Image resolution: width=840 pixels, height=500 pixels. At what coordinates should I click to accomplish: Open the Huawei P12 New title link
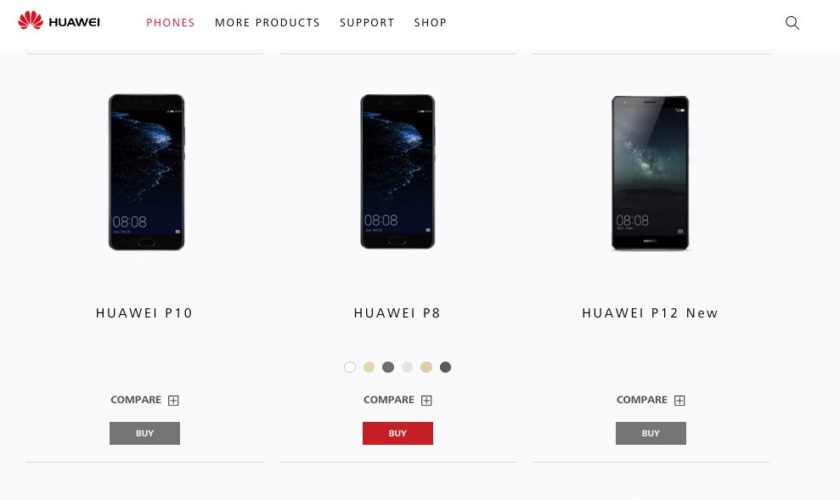(x=650, y=313)
